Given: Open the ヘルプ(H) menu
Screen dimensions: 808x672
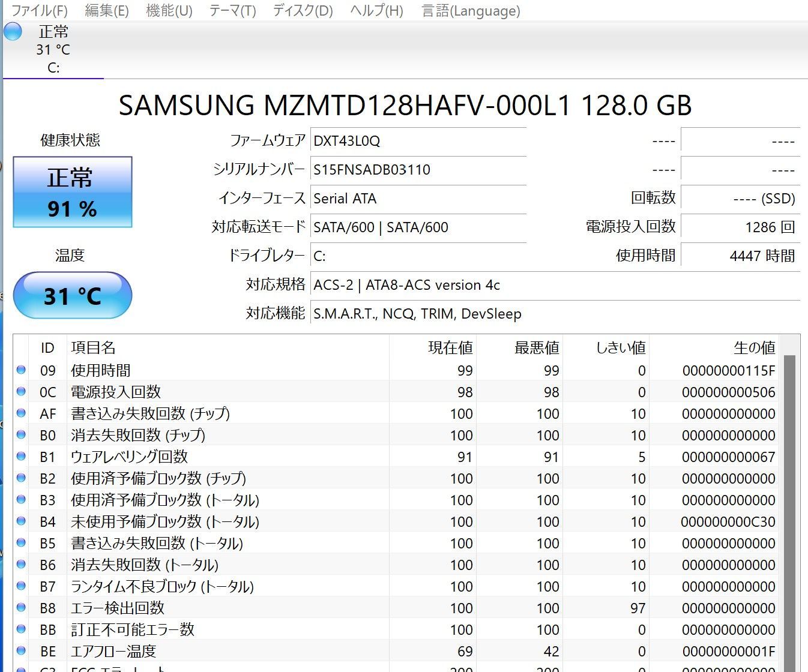Looking at the screenshot, I should pos(376,11).
